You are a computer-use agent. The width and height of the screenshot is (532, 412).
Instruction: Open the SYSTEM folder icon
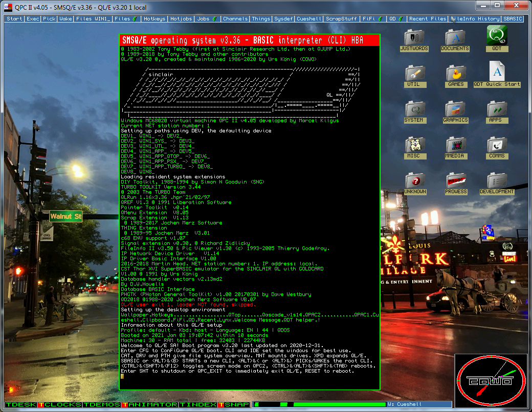414,112
